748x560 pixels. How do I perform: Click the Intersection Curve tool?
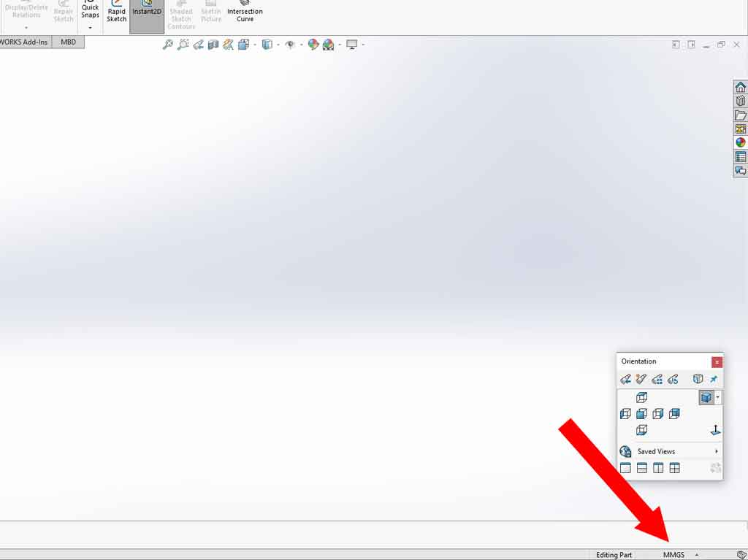(x=245, y=12)
